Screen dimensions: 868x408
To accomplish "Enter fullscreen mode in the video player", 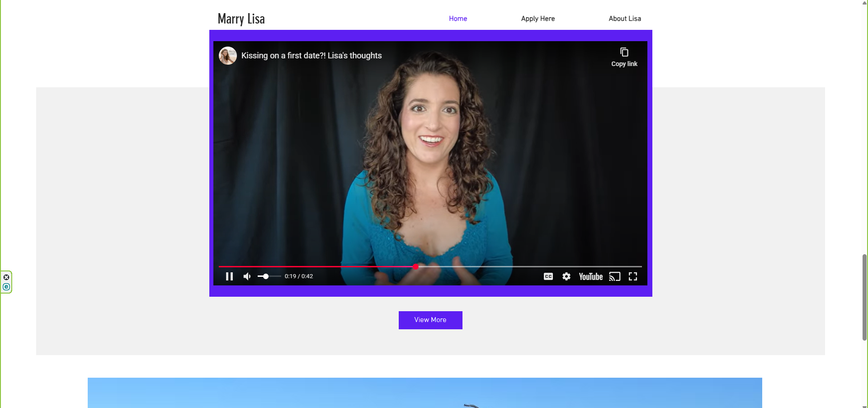I will 633,276.
